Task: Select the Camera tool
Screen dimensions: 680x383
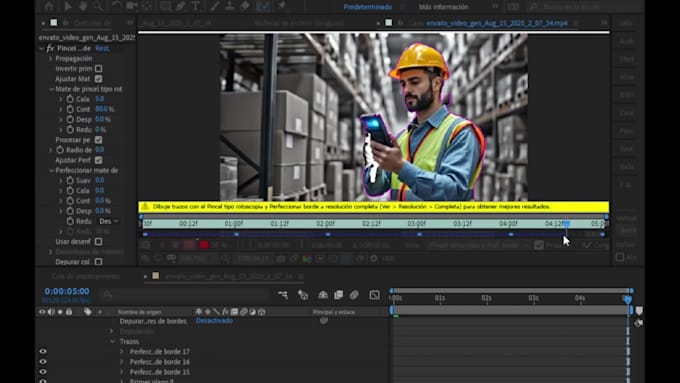Action: [131, 6]
